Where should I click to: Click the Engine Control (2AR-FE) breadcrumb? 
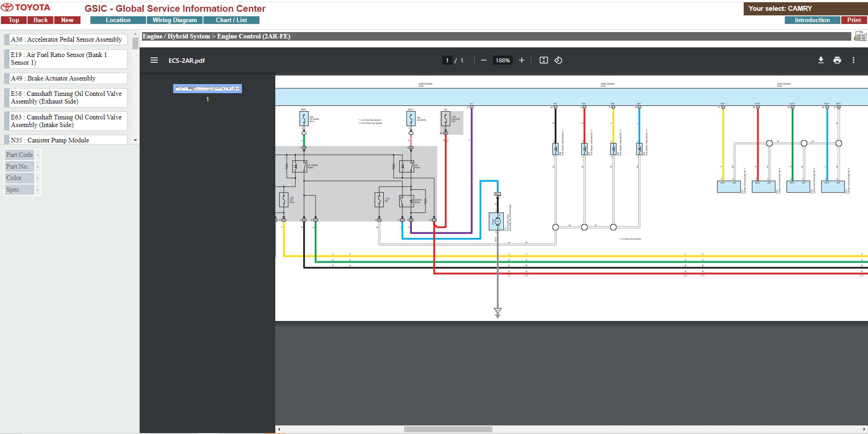tap(254, 36)
